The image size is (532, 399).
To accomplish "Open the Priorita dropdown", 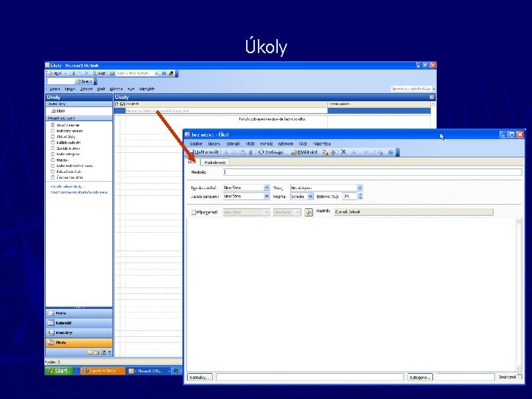I will click(x=310, y=197).
